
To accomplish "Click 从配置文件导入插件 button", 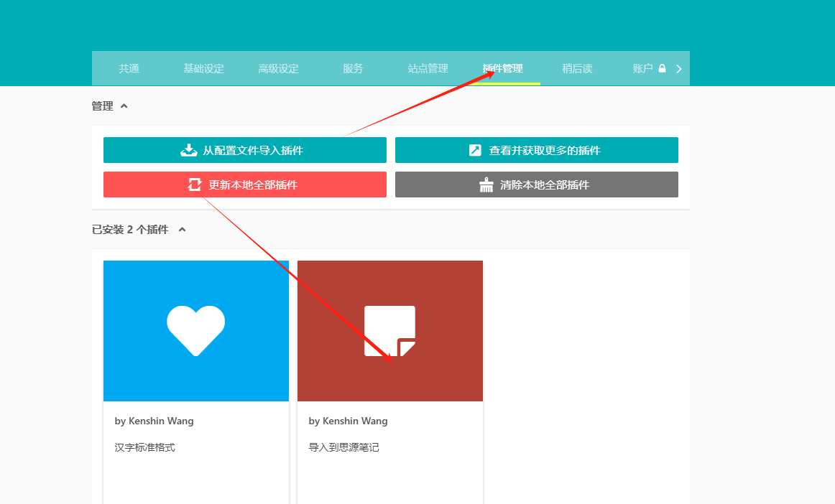I will (245, 150).
